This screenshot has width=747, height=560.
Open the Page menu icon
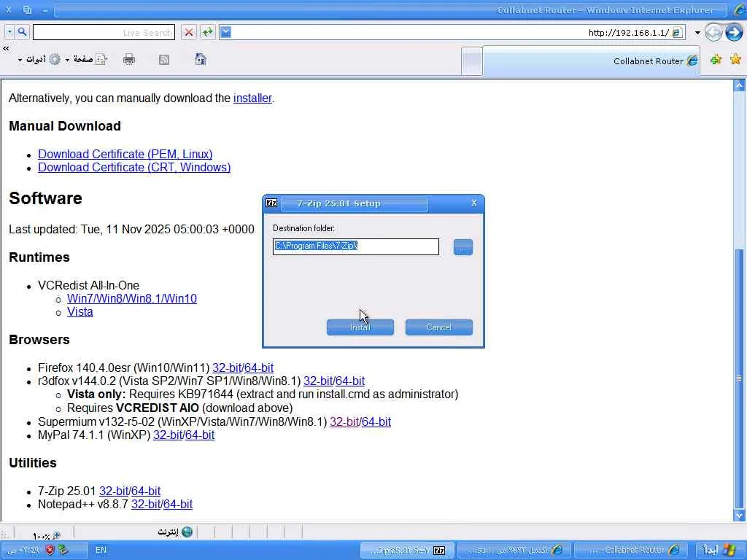[x=101, y=60]
